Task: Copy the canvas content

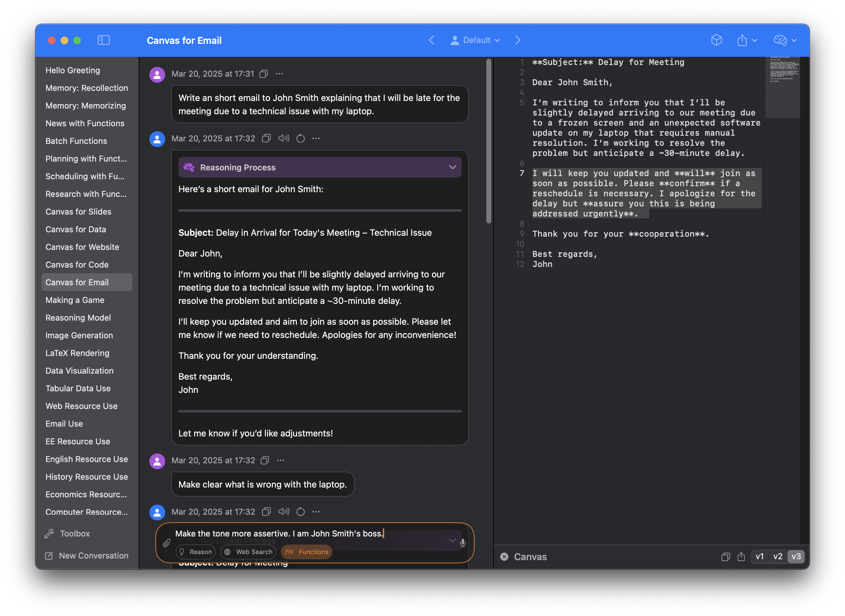Action: (x=726, y=557)
